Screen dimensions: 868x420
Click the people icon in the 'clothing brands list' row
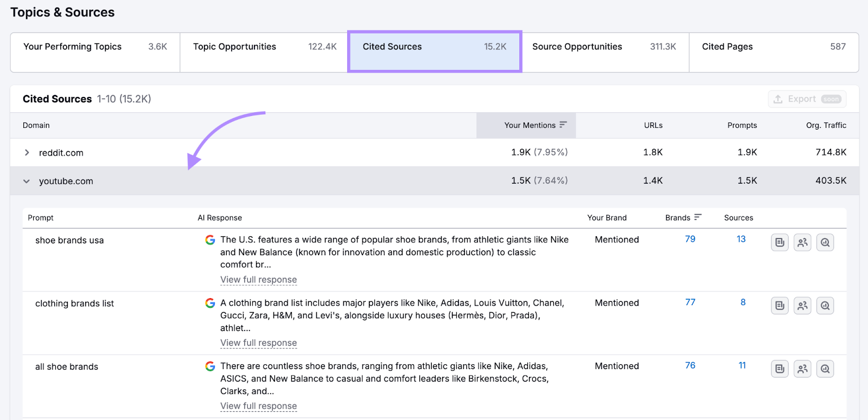coord(802,306)
